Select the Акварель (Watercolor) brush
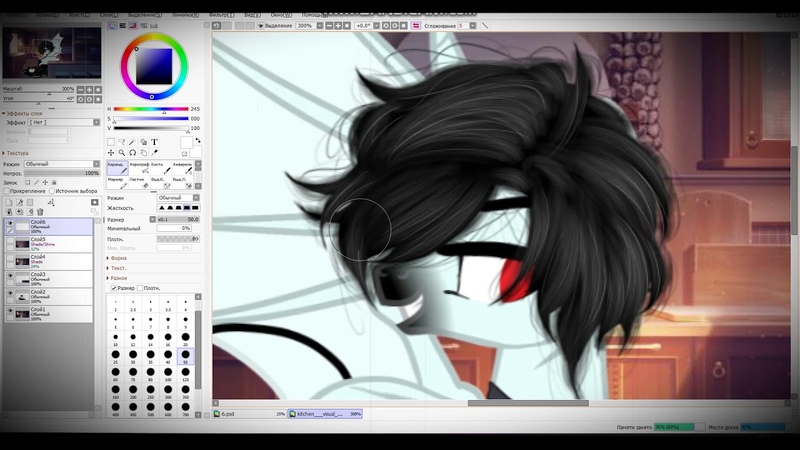The image size is (800, 450). (182, 168)
